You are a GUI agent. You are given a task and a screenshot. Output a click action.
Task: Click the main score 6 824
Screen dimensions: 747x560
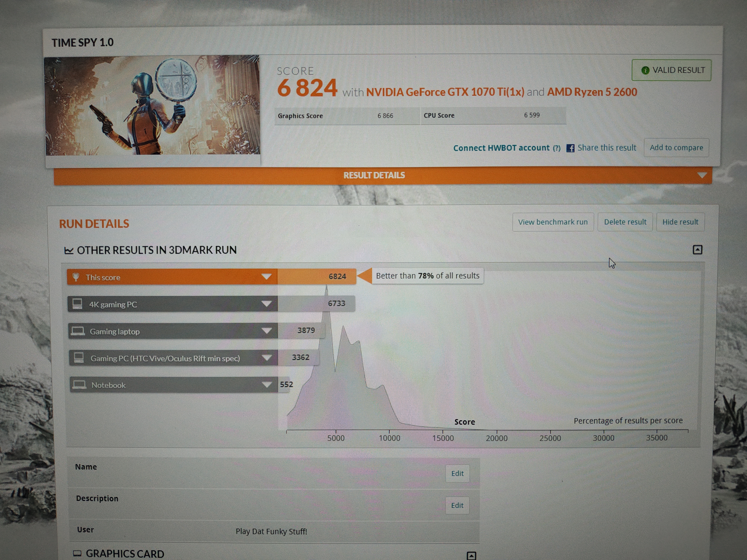[307, 88]
